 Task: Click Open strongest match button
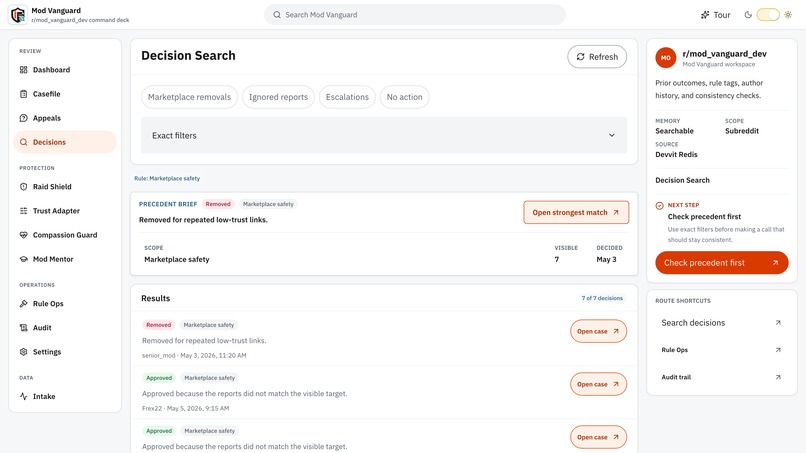tap(576, 212)
